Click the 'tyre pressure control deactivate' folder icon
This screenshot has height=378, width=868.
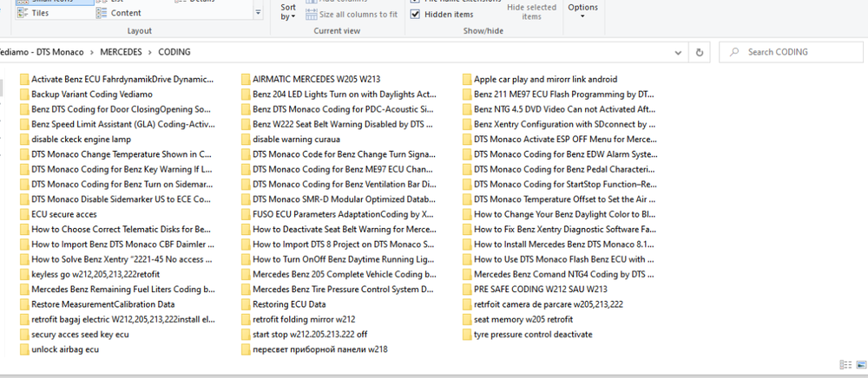pyautogui.click(x=467, y=335)
